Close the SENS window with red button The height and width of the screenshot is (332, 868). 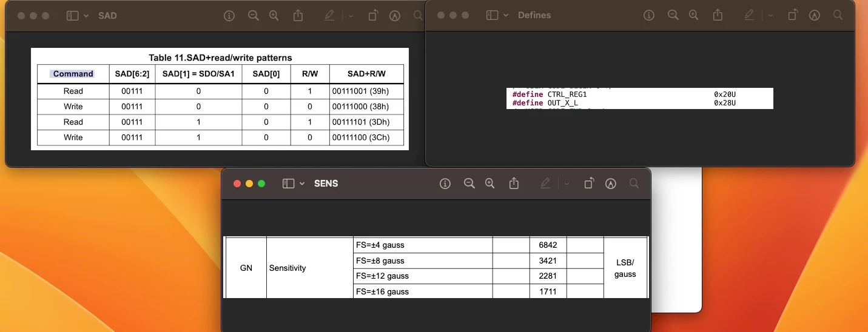click(x=237, y=184)
